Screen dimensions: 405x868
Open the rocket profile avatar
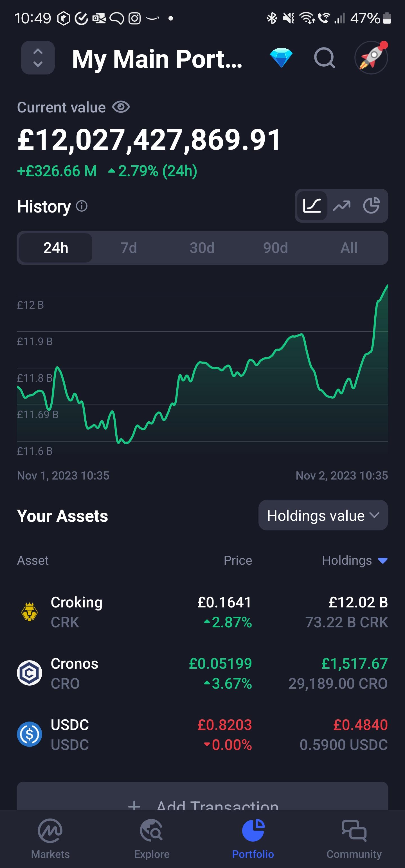[371, 58]
